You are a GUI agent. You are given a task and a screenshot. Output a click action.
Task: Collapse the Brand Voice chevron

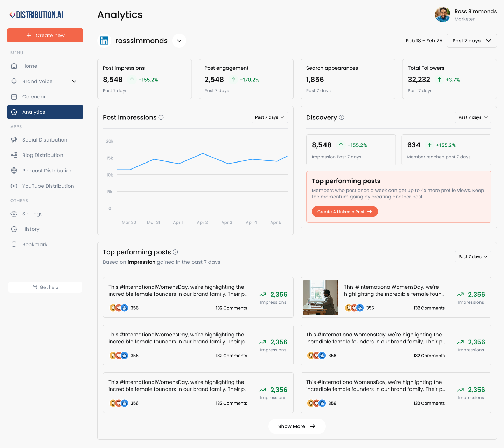74,81
